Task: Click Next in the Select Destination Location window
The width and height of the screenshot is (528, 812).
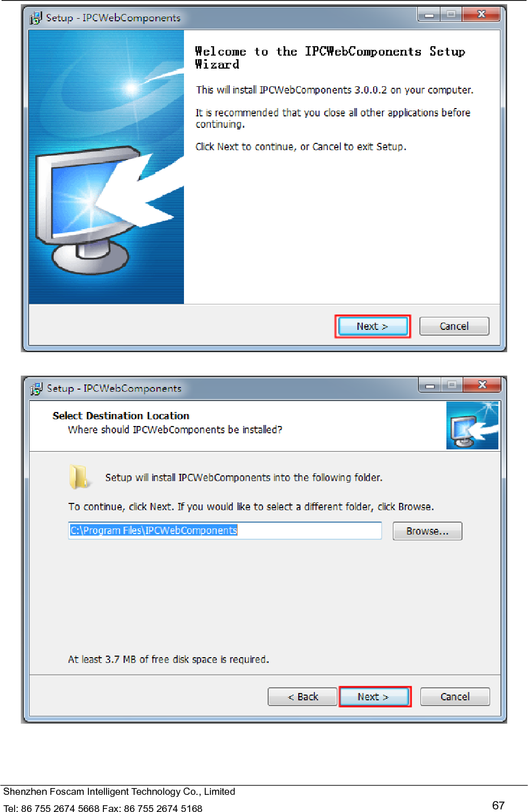Action: coord(374,697)
